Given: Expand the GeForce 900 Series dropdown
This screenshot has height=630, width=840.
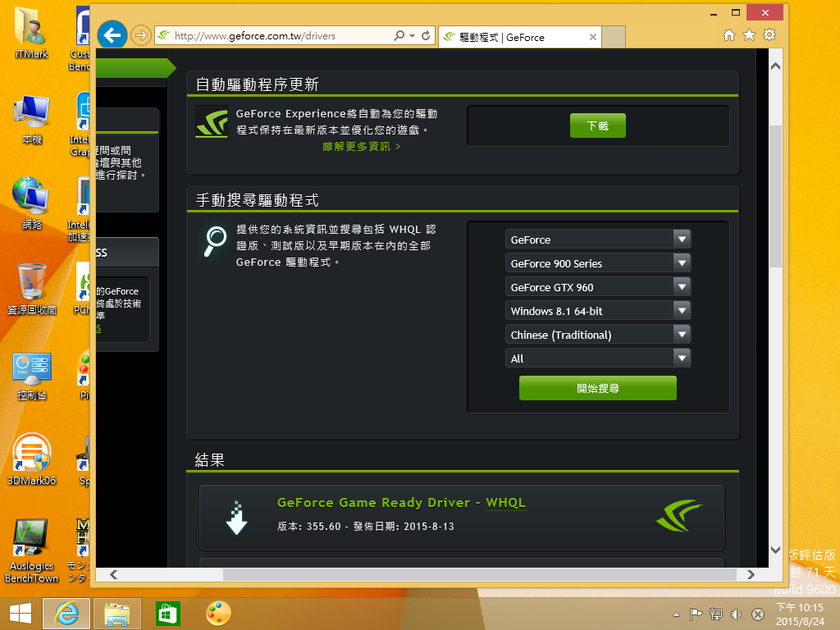Looking at the screenshot, I should [598, 263].
